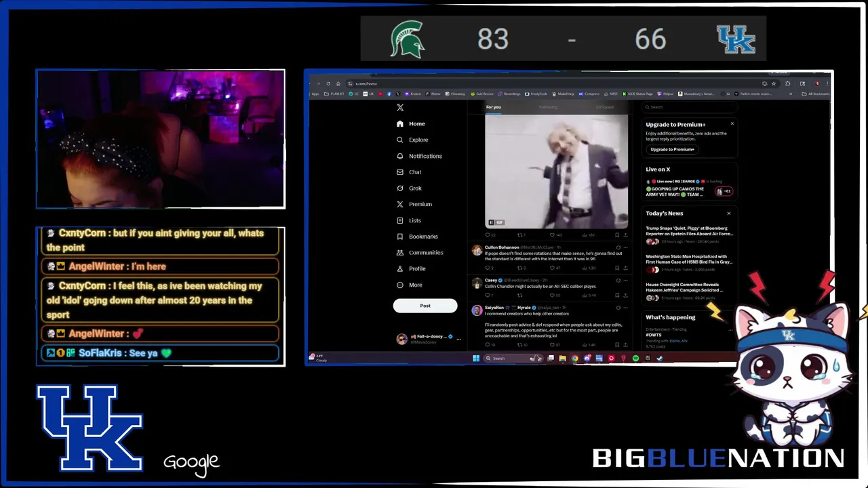Click the Chrome home button
Screen dimensions: 868x488
(338, 84)
